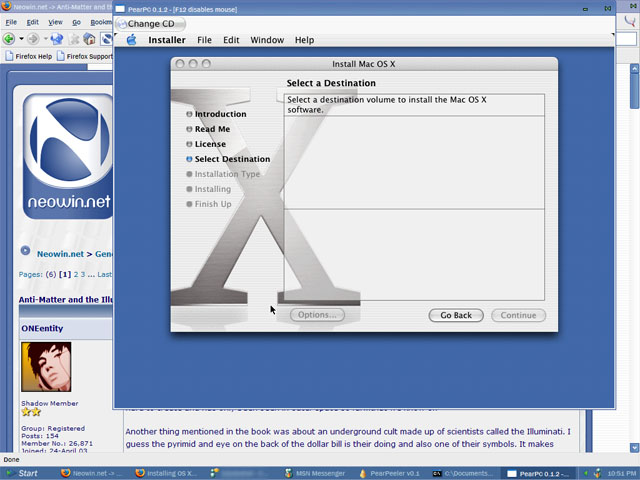Click the Neowin.net breadcrumb link

point(60,254)
